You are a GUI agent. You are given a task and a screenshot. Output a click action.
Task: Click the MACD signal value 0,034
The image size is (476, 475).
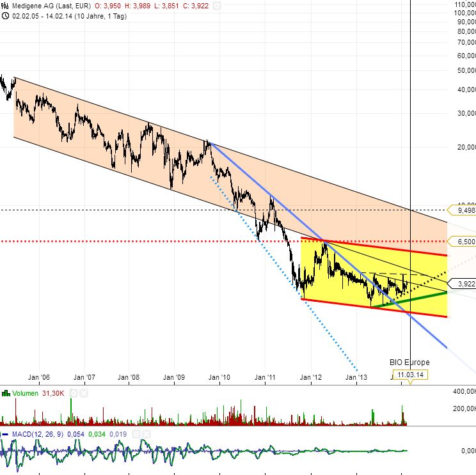tap(97, 434)
